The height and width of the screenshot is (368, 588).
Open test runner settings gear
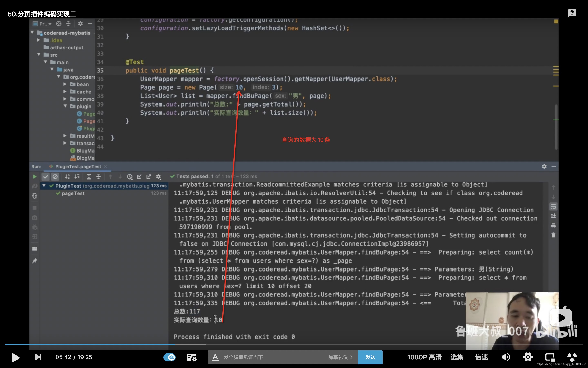(158, 177)
